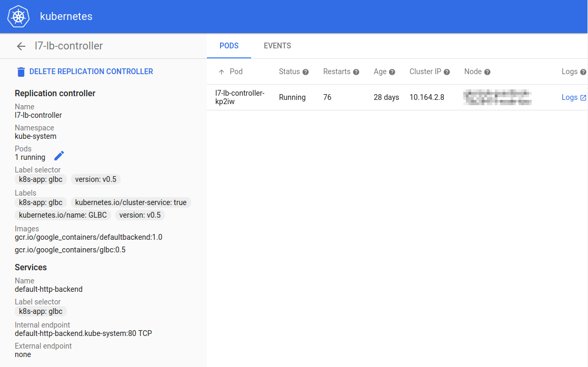Click the version: v0.5 selector chip
Image resolution: width=588 pixels, height=367 pixels.
[95, 179]
